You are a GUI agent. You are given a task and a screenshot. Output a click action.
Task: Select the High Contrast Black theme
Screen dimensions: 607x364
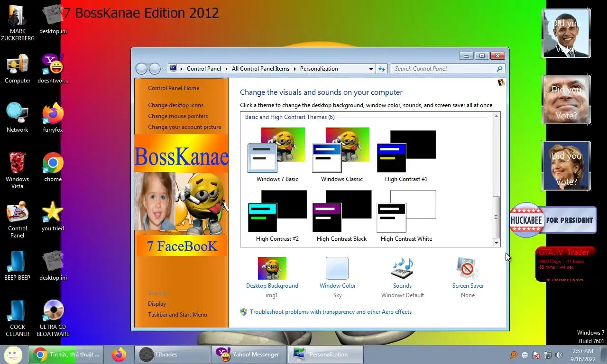tap(341, 216)
